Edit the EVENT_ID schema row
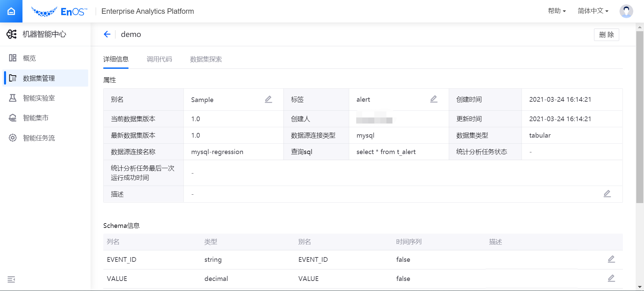The image size is (644, 291). click(x=611, y=259)
